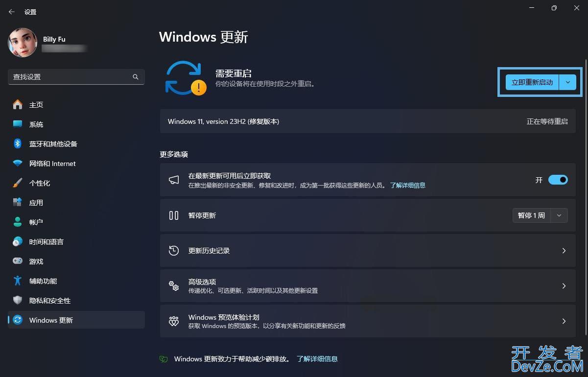This screenshot has height=377, width=588.
Task: Go to 系统 settings
Action: click(76, 124)
